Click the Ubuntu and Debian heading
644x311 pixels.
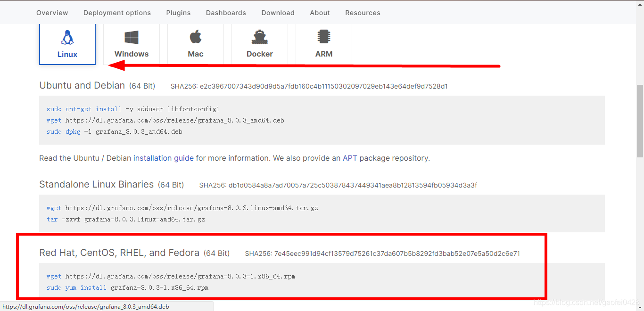82,85
